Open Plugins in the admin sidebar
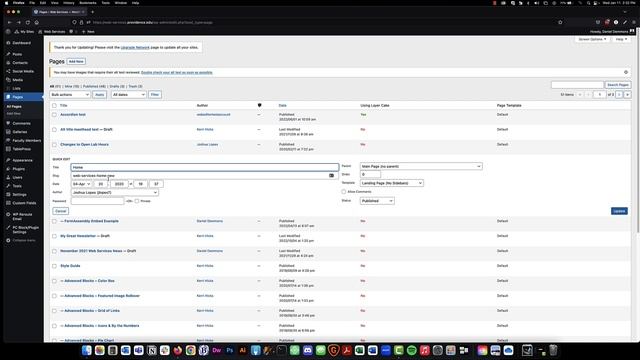 [18, 169]
